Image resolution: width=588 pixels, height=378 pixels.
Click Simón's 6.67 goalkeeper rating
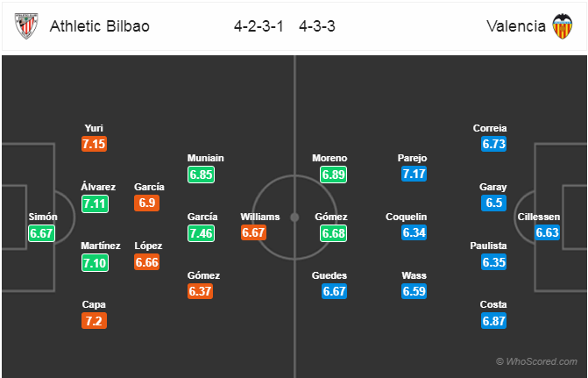pos(41,233)
